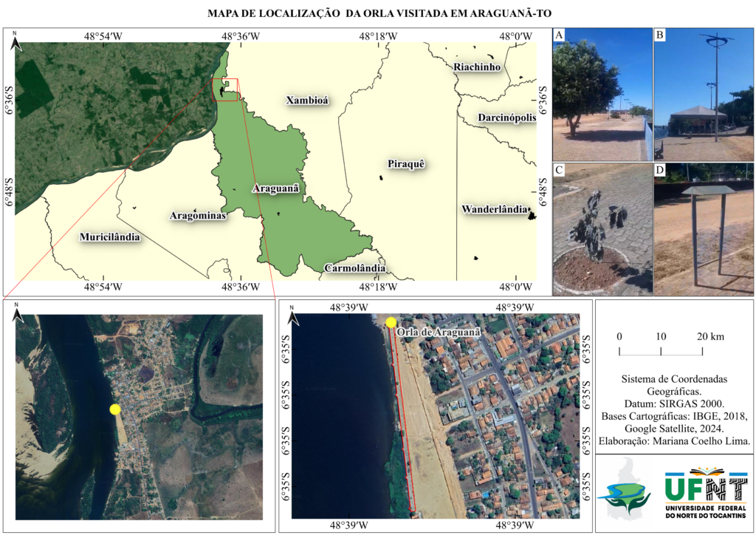This screenshot has height=535, width=756.
Task: Click the UFNT university logo
Action: tap(706, 493)
